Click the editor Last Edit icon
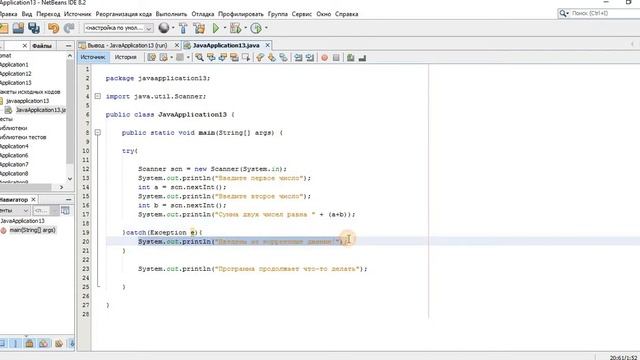 tap(152, 58)
